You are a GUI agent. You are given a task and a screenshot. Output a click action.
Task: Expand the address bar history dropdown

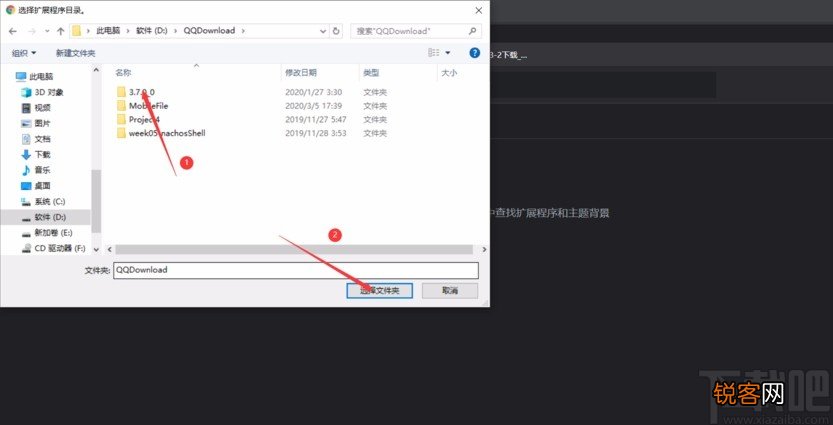(323, 31)
